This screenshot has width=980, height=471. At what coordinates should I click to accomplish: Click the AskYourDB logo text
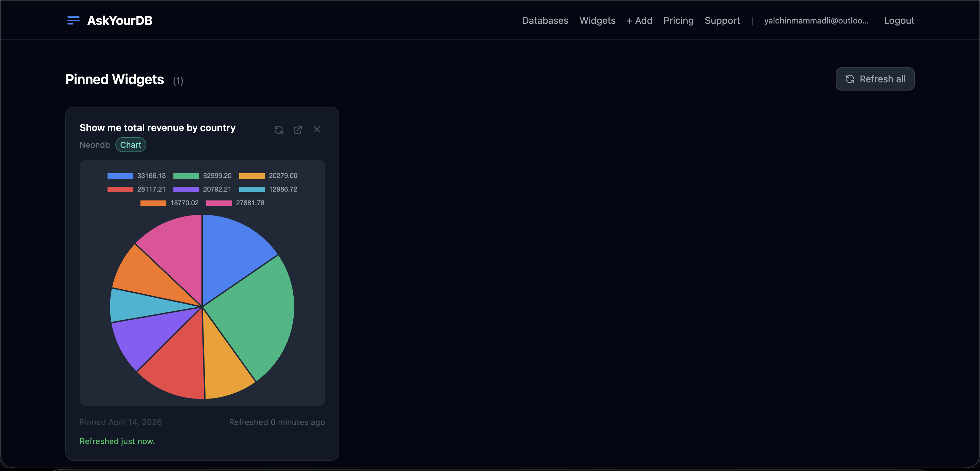119,20
